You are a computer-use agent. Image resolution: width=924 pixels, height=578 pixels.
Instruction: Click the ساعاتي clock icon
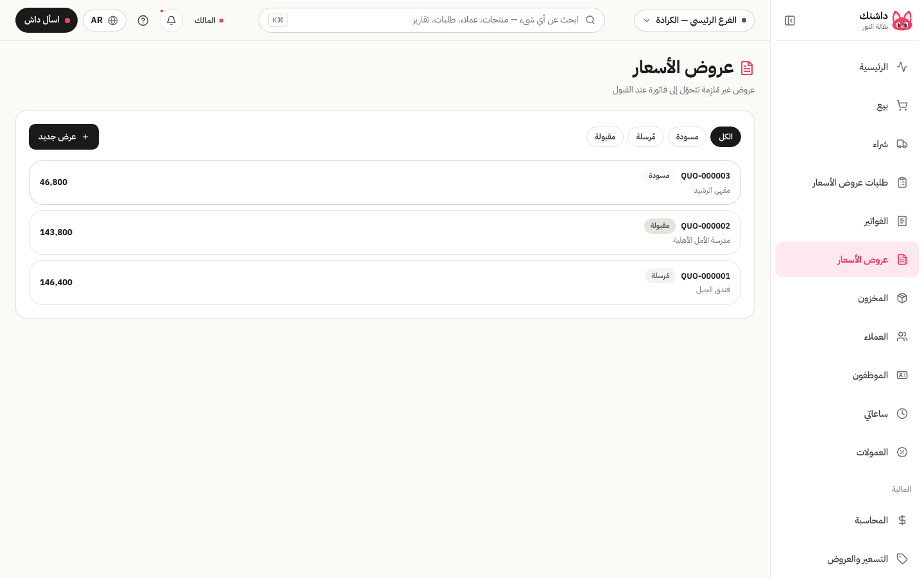(x=902, y=414)
